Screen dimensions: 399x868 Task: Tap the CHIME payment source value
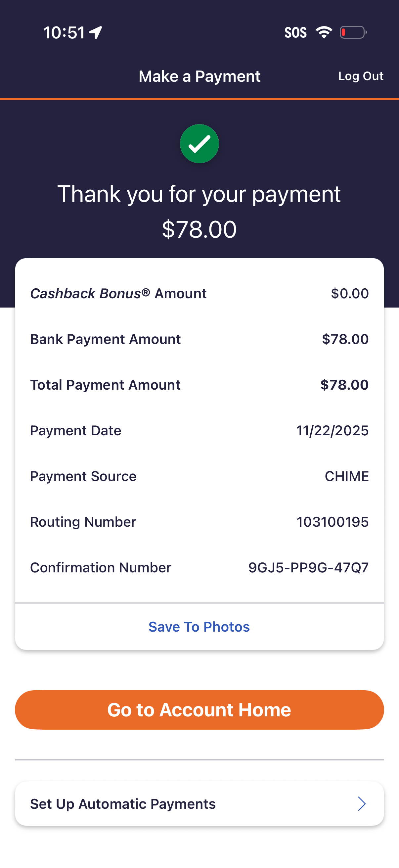[x=346, y=476]
